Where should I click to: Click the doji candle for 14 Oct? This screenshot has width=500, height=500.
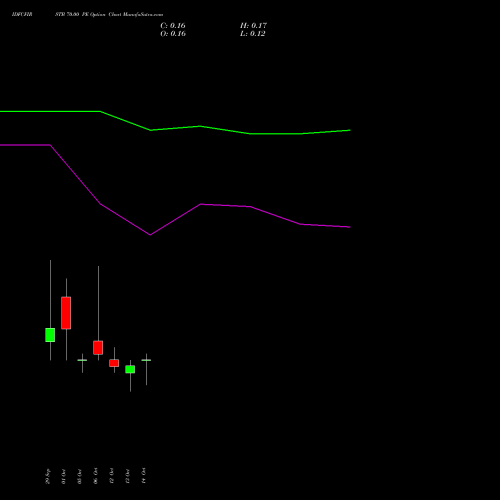(x=146, y=360)
